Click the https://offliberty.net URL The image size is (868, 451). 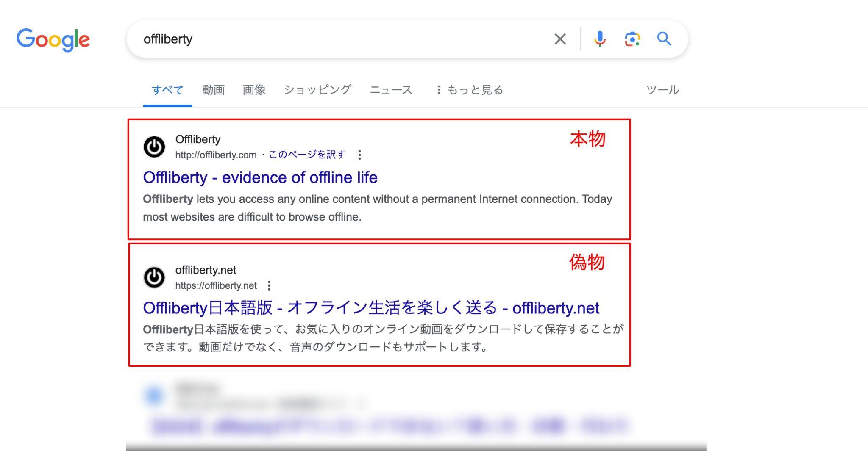coord(216,285)
